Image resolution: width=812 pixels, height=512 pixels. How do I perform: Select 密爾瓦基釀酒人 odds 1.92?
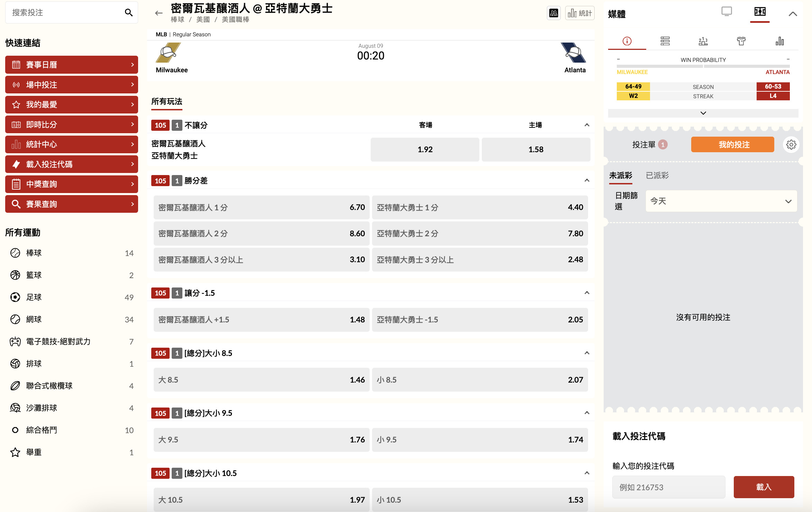click(x=425, y=149)
